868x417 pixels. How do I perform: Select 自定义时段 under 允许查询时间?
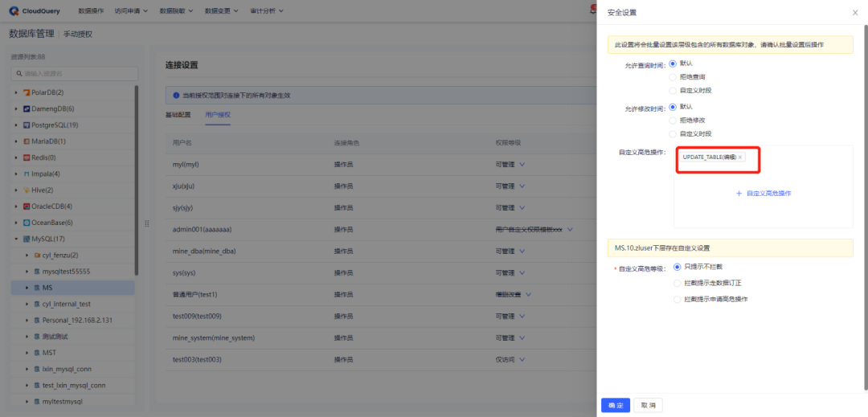click(673, 91)
